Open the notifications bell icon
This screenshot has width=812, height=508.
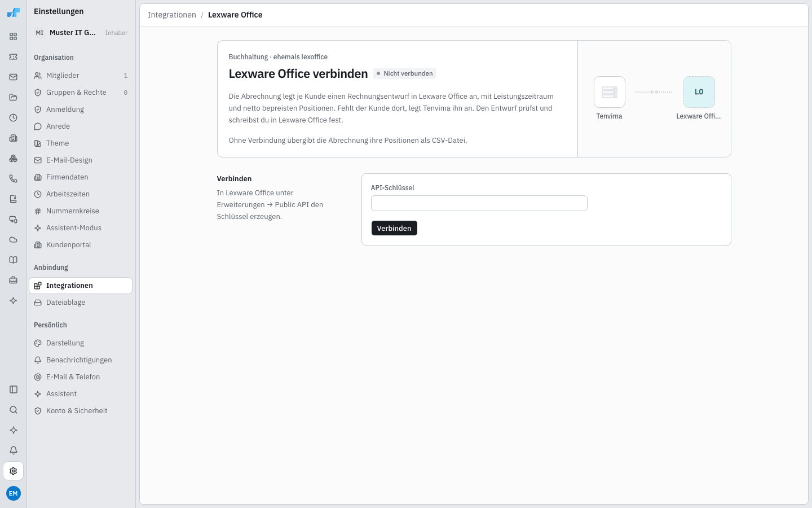pos(14,450)
